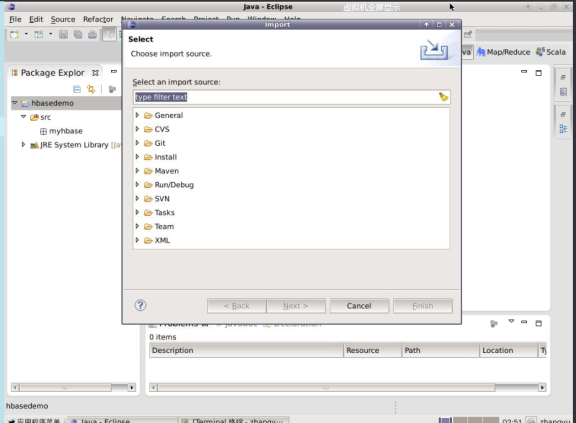Sort by the Location column header

(508, 350)
